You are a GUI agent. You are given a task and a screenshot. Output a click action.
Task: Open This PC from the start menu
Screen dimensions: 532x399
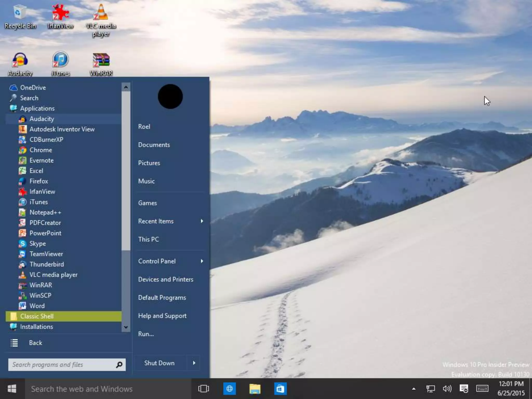tap(170, 239)
